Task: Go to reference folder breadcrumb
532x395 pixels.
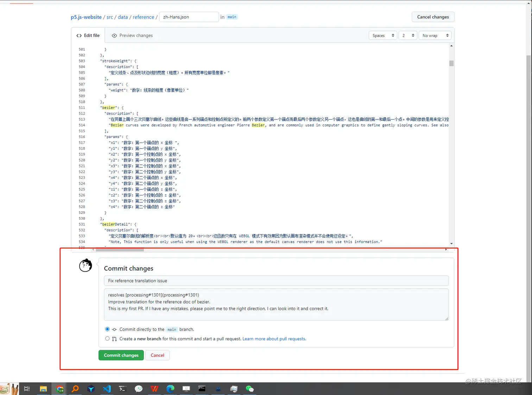Action: click(143, 17)
